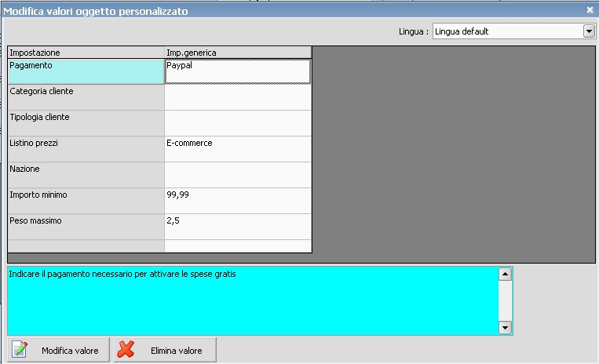Click the Tipologia cliente value cell
This screenshot has width=599, height=364.
click(x=238, y=123)
